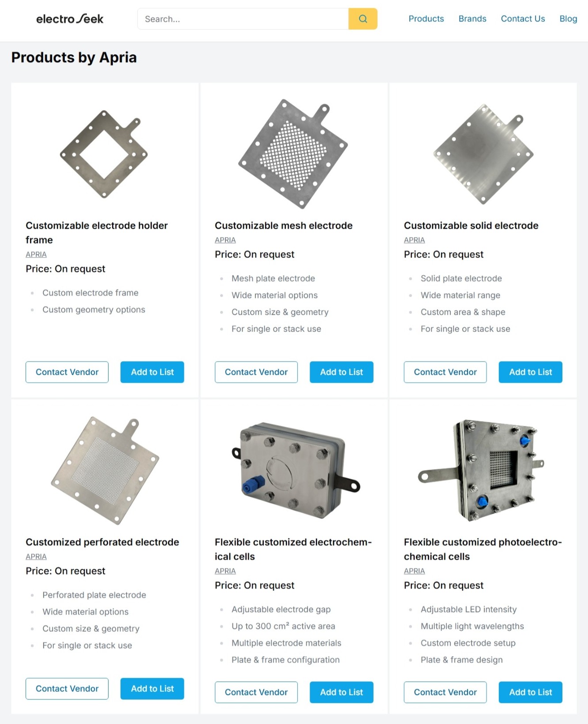Add electrochemical cells to list
Viewport: 588px width, 724px height.
point(341,692)
